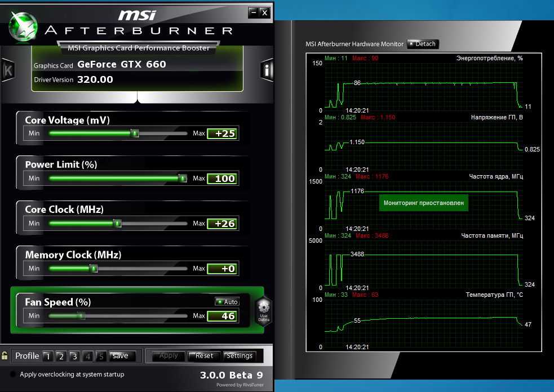
Task: Open the information i icon
Action: (267, 70)
